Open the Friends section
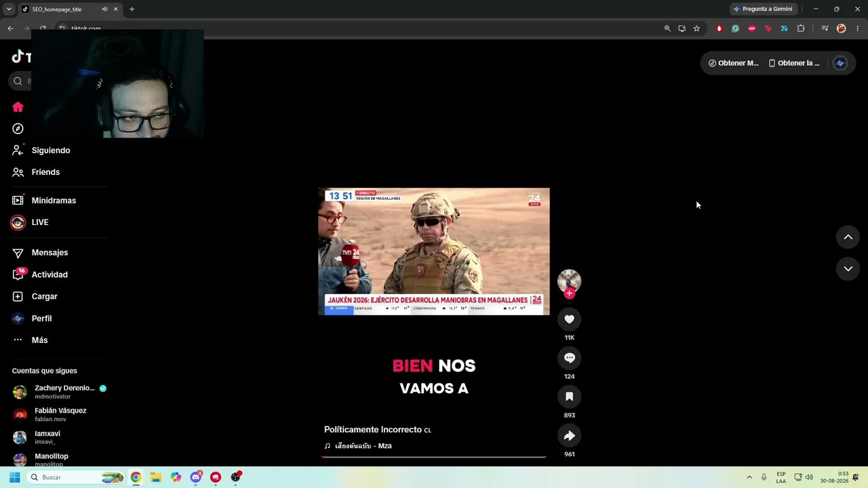 (x=37, y=172)
